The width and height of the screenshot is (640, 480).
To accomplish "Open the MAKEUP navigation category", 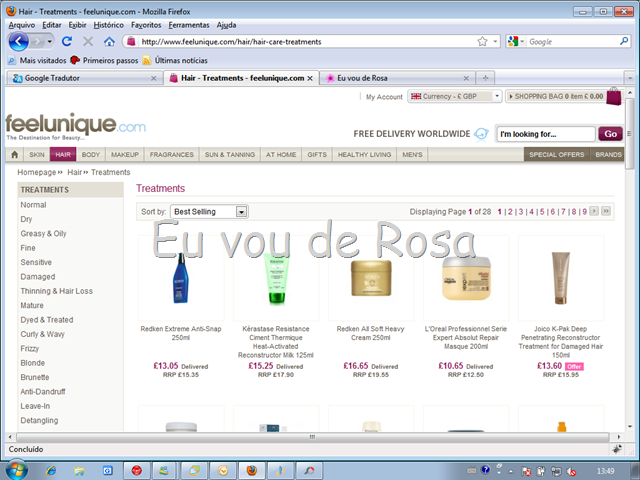I will (125, 155).
